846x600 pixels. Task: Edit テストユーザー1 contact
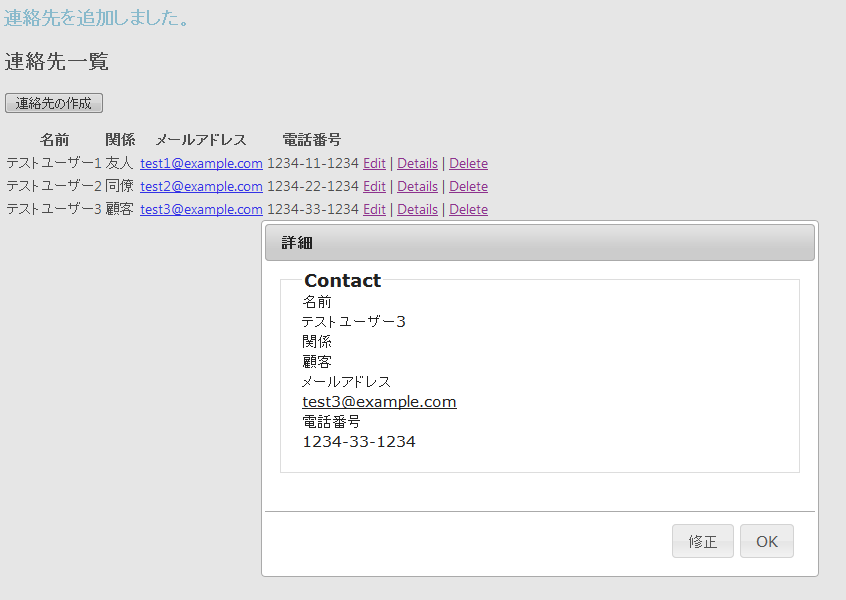tap(374, 163)
